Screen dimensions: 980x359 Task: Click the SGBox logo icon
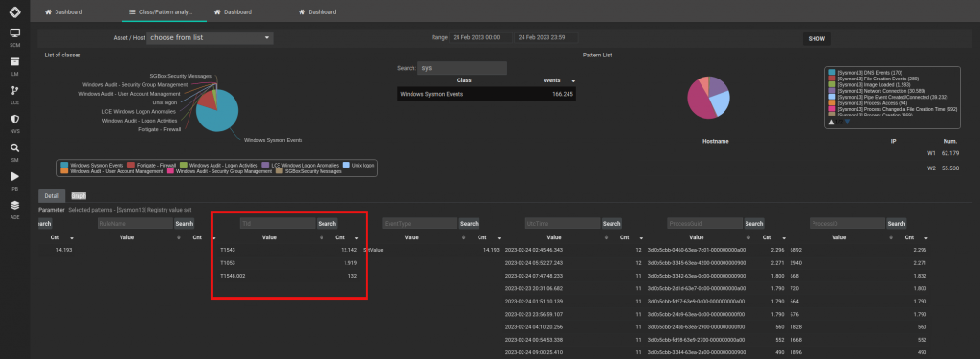(x=15, y=11)
